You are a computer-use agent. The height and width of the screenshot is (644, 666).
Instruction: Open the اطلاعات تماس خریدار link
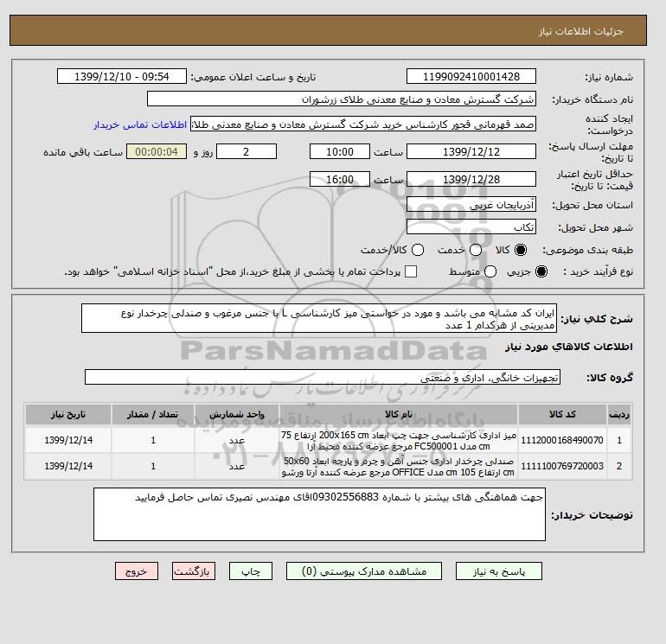coord(140,124)
